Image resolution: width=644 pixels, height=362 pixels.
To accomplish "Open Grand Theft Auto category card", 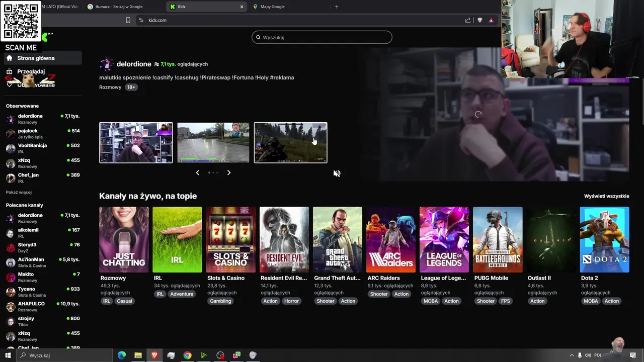I will 338,240.
